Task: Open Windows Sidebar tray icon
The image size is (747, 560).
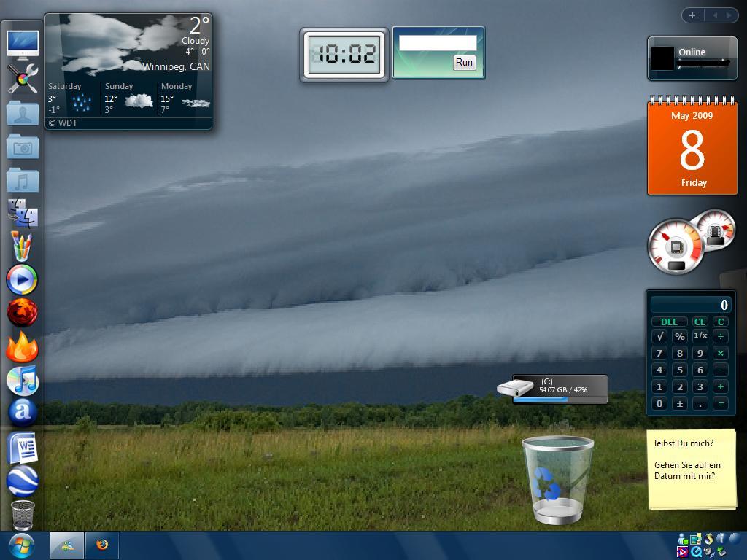Action: [695, 539]
